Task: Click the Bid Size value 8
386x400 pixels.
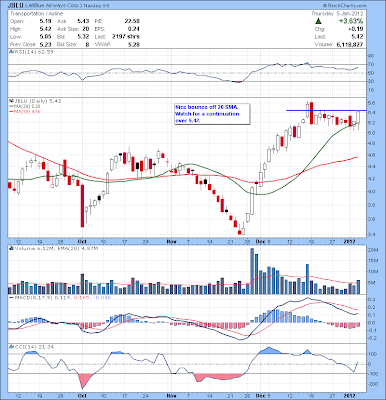Action: [87, 44]
